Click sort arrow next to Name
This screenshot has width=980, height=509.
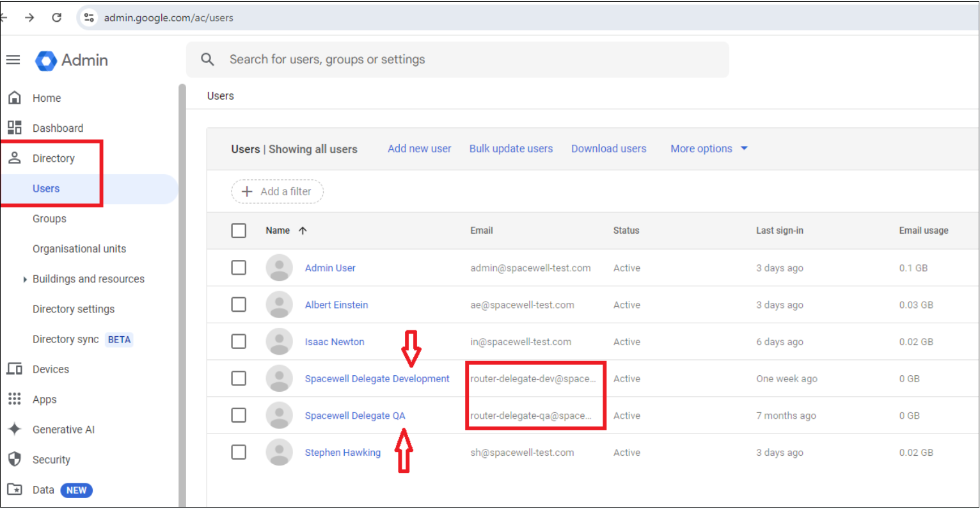coord(303,230)
